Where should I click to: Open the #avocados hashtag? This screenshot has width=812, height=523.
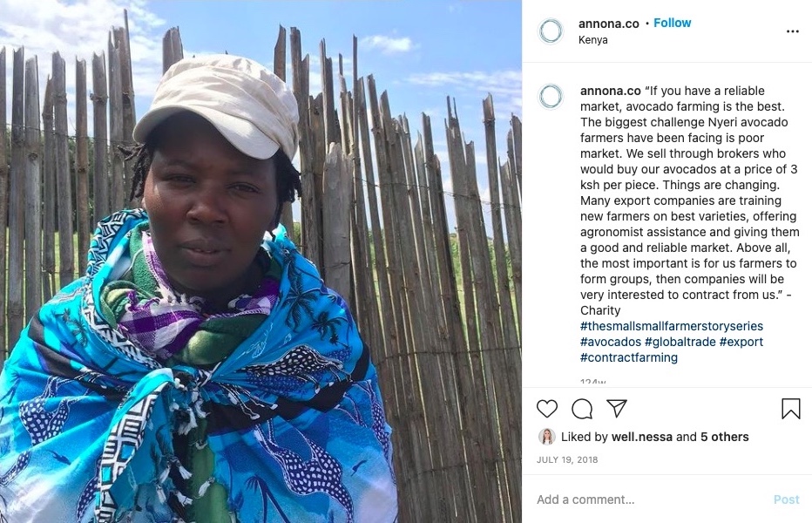[611, 342]
